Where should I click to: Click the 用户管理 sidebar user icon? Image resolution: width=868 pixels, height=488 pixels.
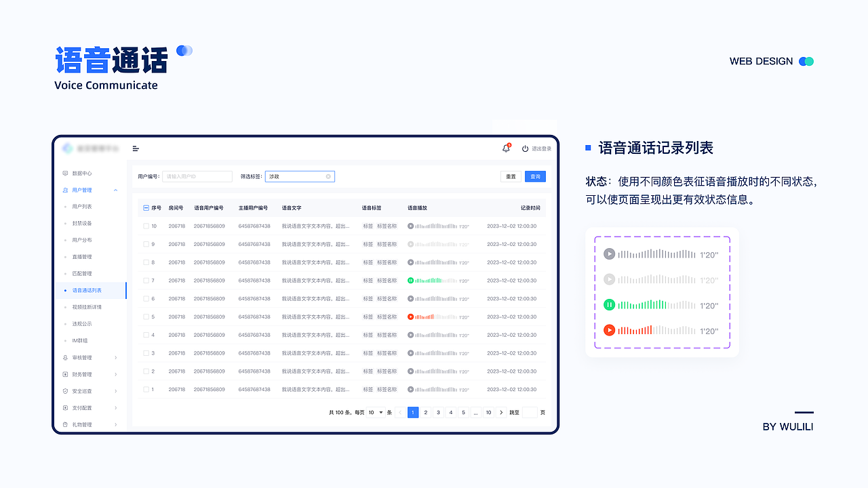click(x=65, y=190)
